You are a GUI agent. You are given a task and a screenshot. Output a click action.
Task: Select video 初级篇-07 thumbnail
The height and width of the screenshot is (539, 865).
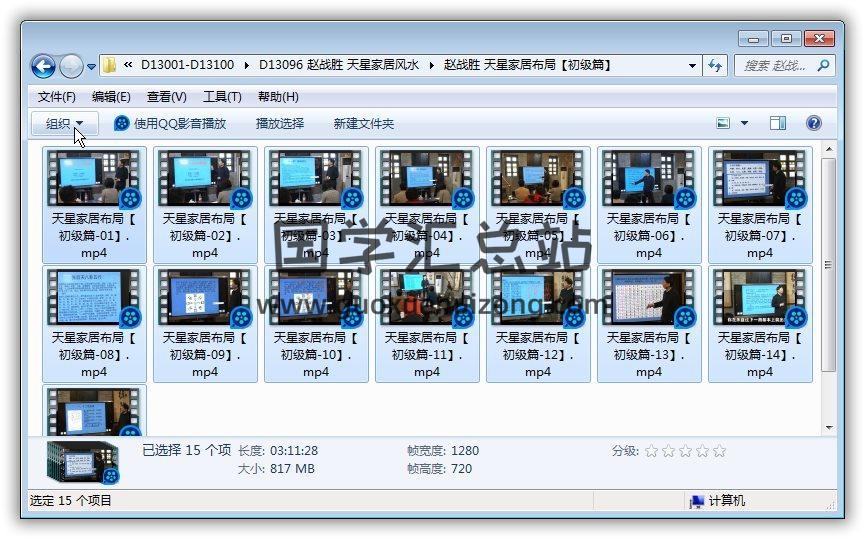point(760,179)
